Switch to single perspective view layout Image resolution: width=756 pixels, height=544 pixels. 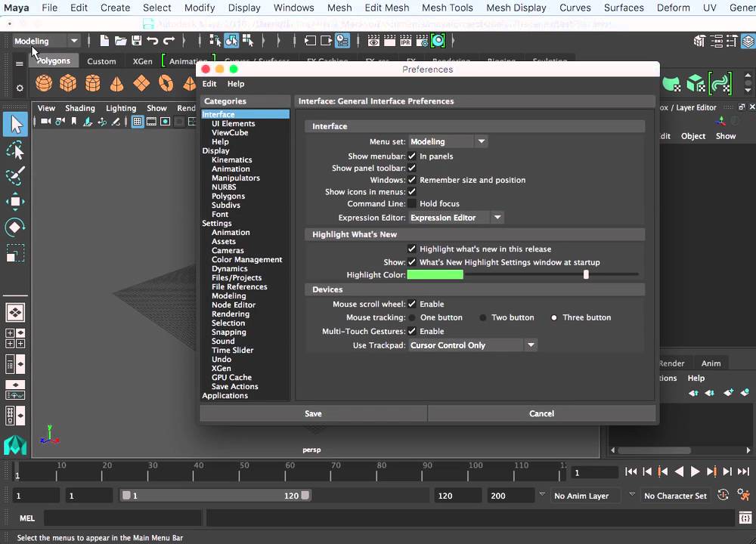[x=15, y=313]
